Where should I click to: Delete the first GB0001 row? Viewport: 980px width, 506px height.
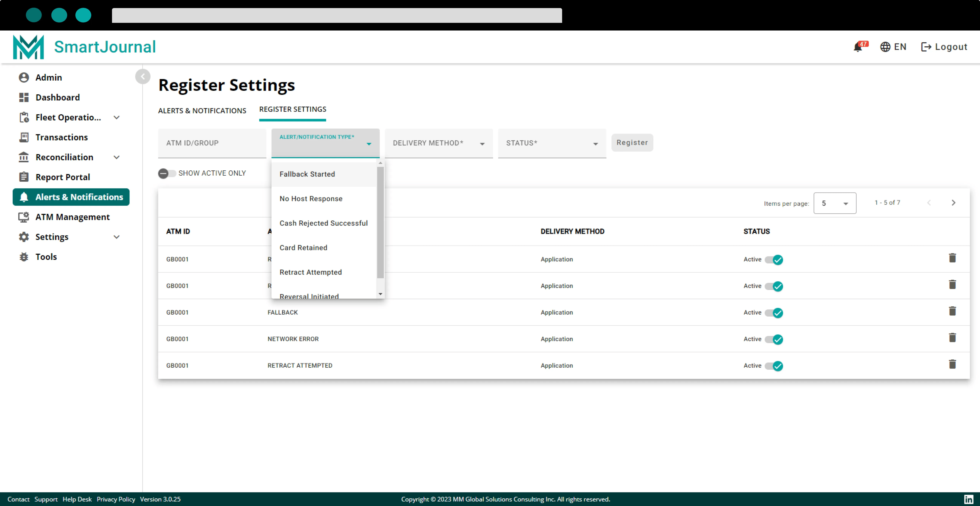point(952,258)
